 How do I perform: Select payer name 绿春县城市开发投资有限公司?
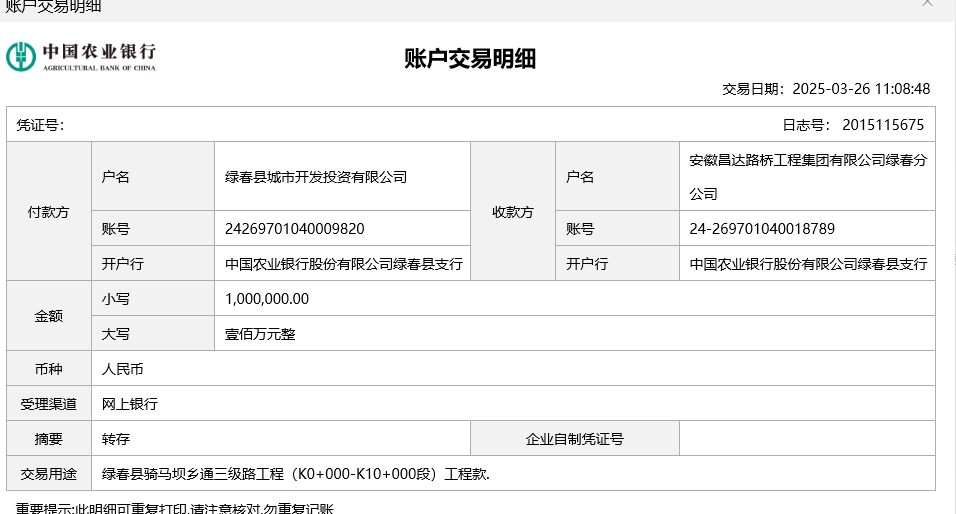click(316, 177)
